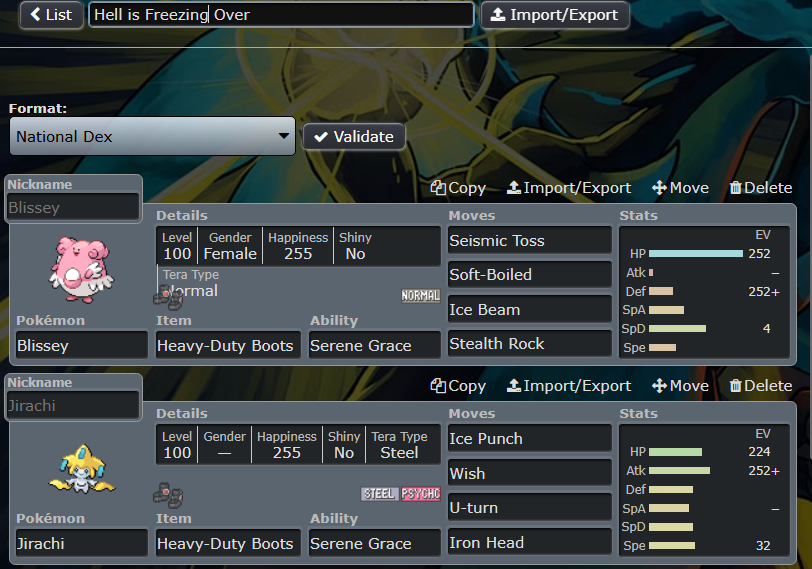The height and width of the screenshot is (569, 812).
Task: Click the Jirachi nickname field
Action: (x=73, y=405)
